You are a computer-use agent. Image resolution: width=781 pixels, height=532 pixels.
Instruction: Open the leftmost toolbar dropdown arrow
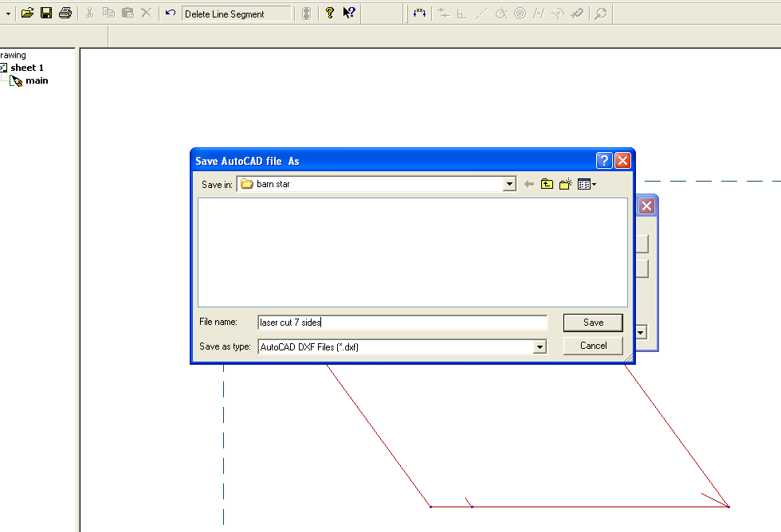[x=8, y=14]
